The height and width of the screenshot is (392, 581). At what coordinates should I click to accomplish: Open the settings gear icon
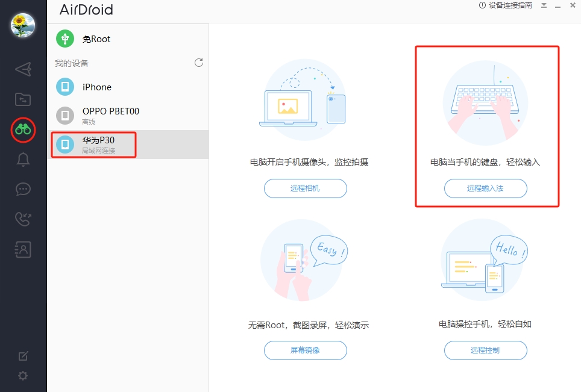click(x=23, y=376)
